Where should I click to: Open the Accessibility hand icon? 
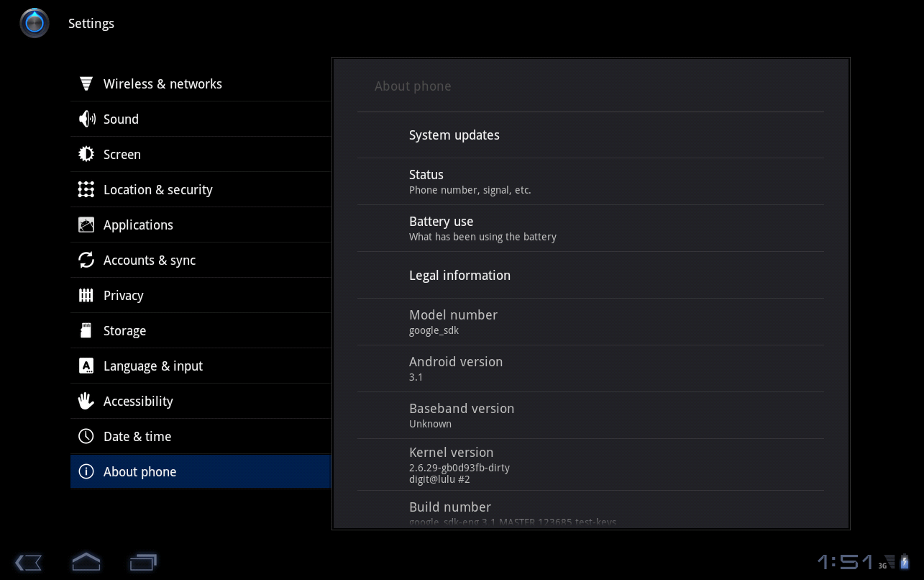pos(86,401)
